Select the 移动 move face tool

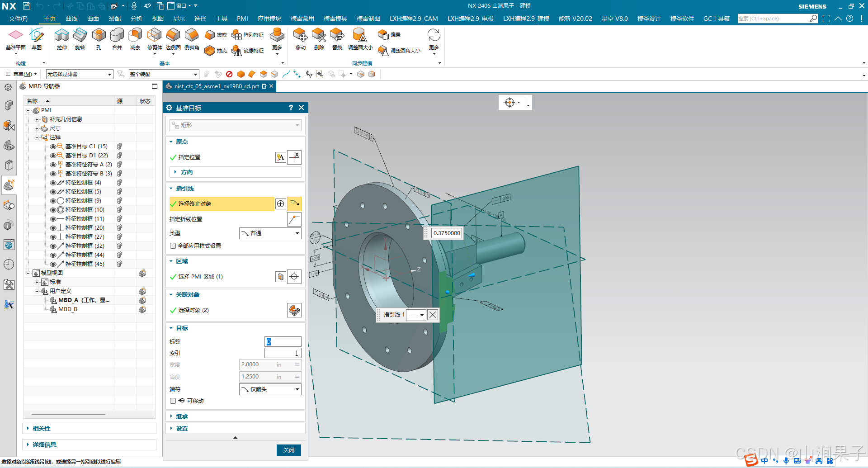[x=300, y=39]
